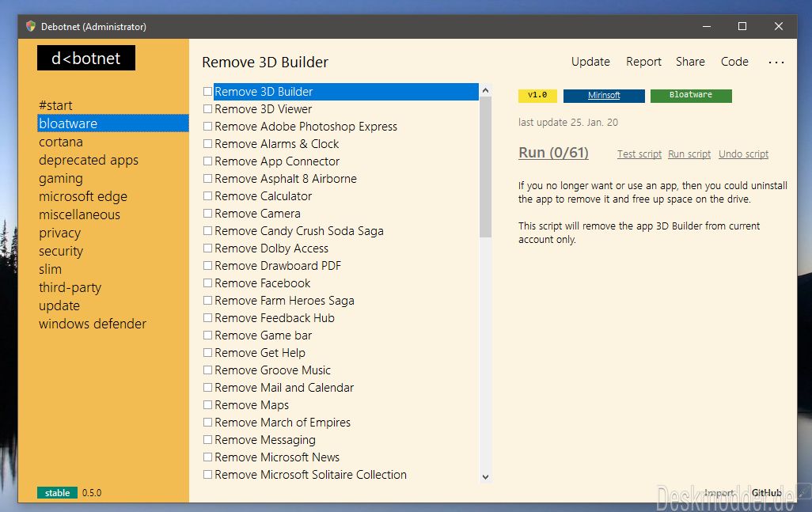The height and width of the screenshot is (512, 812).
Task: Click the script list scroll down arrow
Action: 485,477
